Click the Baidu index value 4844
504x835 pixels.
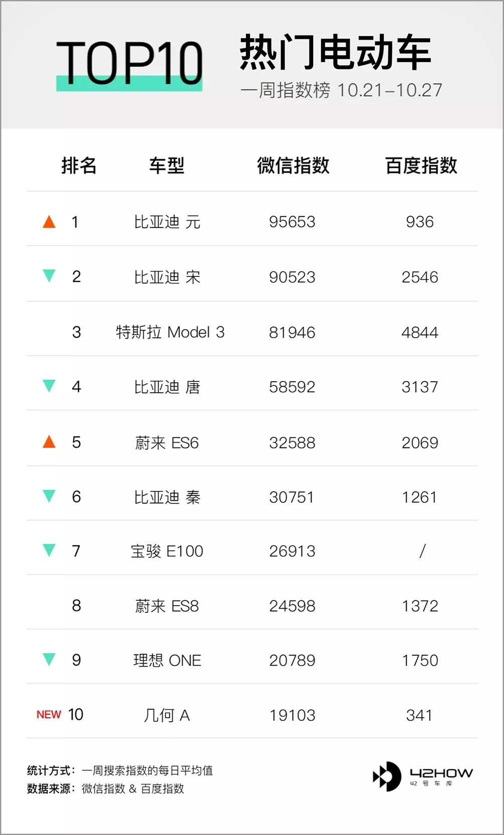coord(420,333)
